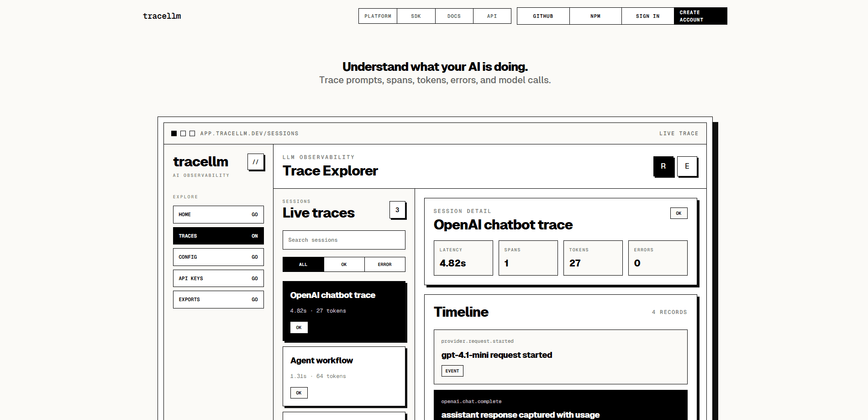Click the third window square icon
The width and height of the screenshot is (868, 420).
[x=192, y=133]
